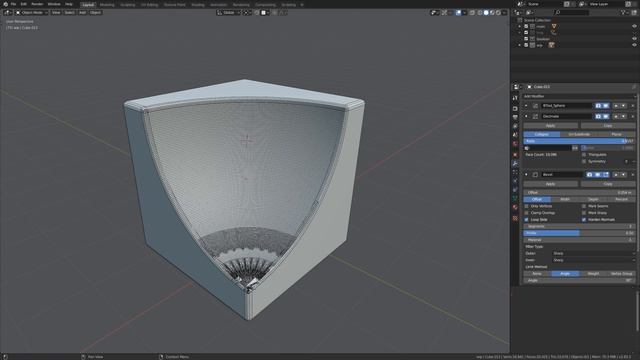Open the 3D viewport editor type selector
The image size is (640, 360).
[x=8, y=13]
